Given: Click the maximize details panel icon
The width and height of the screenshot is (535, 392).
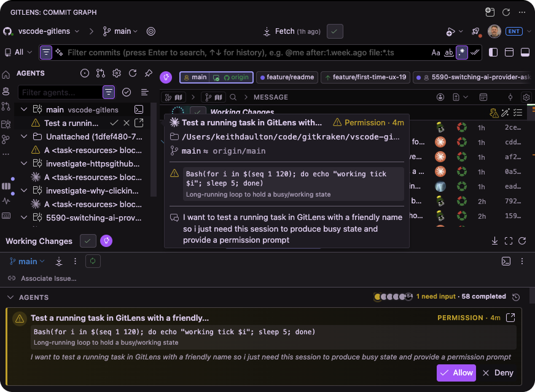Looking at the screenshot, I should coord(509,241).
